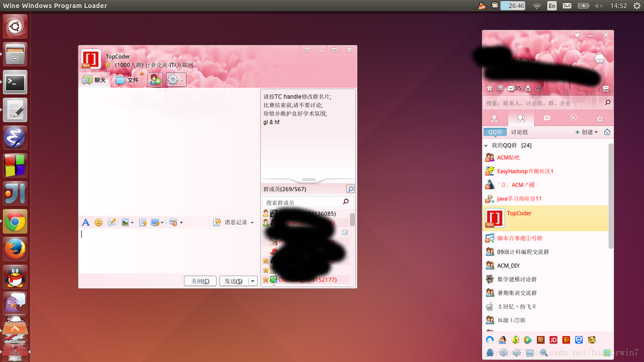Open the java学习尚硅谷11 group
This screenshot has width=644, height=362.
click(546, 199)
